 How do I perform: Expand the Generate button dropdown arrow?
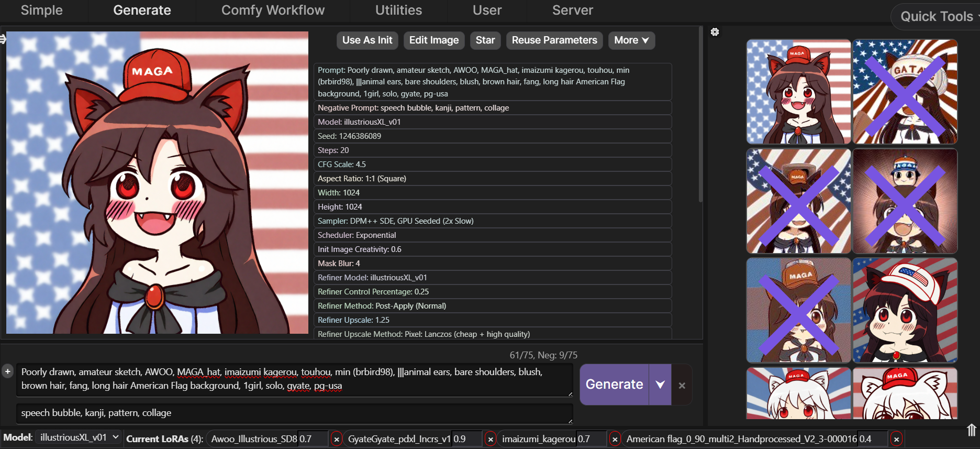[660, 385]
